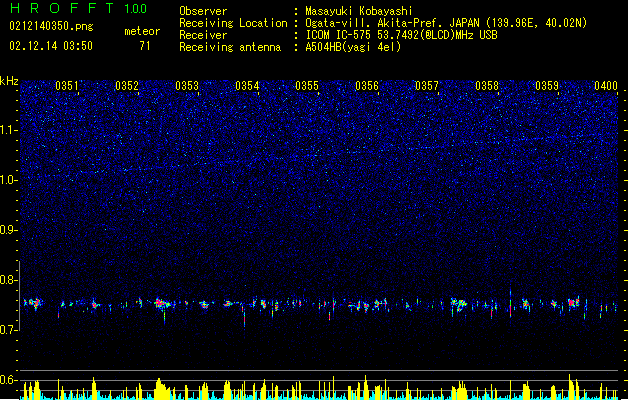This screenshot has width=629, height=400.
Task: Click the 0.9 kHz axis label
Action: point(9,230)
